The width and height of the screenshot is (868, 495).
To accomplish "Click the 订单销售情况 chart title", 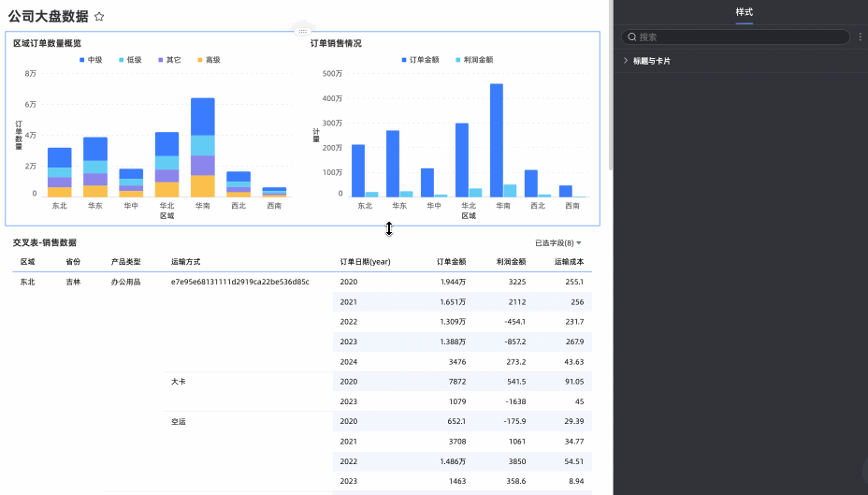I will tap(336, 43).
